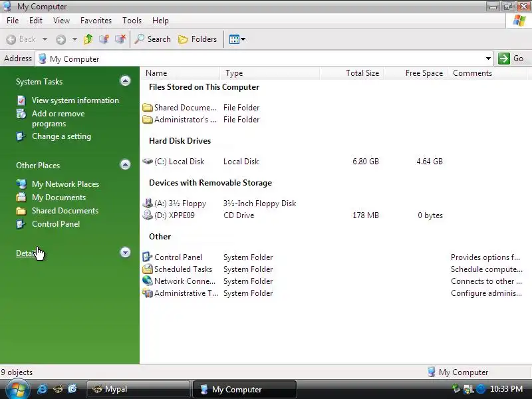Click the Disconnect network drive toolbar icon
The image size is (532, 399).
pyautogui.click(x=120, y=39)
